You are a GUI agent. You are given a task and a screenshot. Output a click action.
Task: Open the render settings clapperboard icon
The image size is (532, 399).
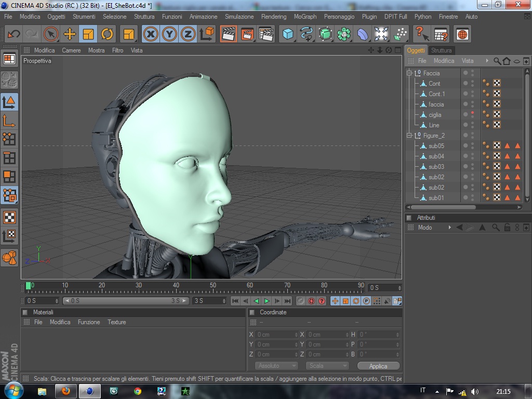pos(266,34)
